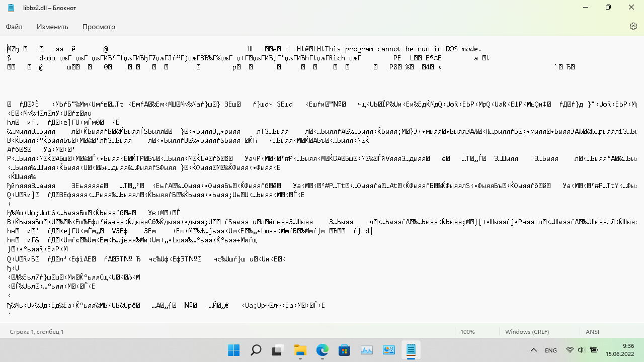The image size is (644, 362).
Task: Open the Изменить menu
Action: click(52, 27)
